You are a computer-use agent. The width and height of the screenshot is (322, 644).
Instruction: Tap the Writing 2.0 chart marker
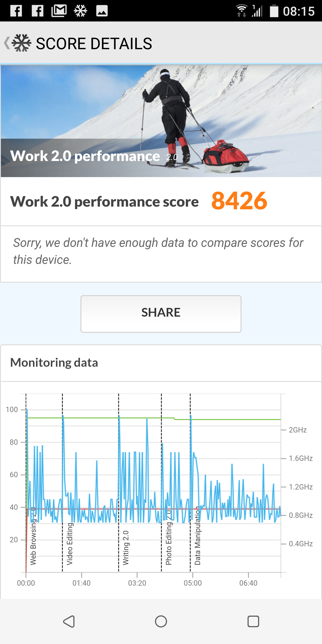(125, 547)
